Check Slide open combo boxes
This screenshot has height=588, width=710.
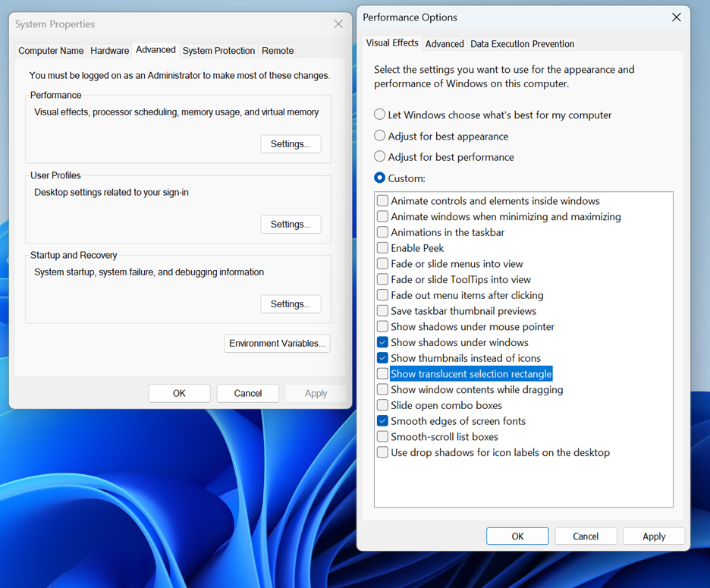tap(382, 405)
